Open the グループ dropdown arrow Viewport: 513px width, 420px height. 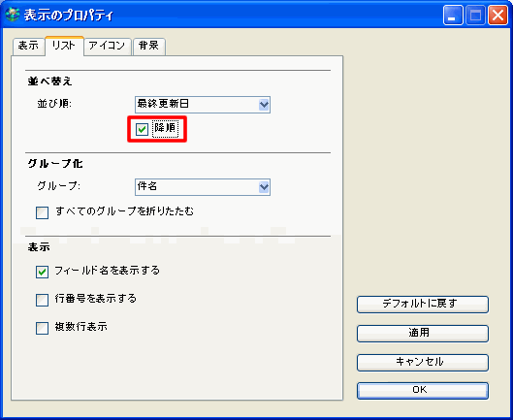point(264,187)
